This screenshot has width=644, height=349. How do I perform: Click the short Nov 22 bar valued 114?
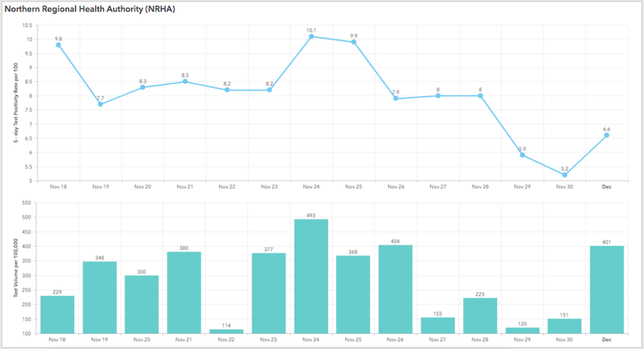(226, 332)
